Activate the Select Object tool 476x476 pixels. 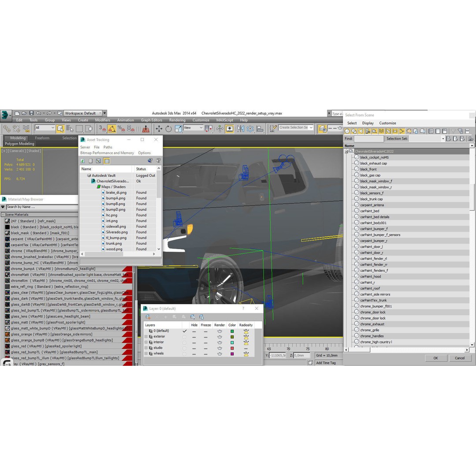tap(60, 129)
